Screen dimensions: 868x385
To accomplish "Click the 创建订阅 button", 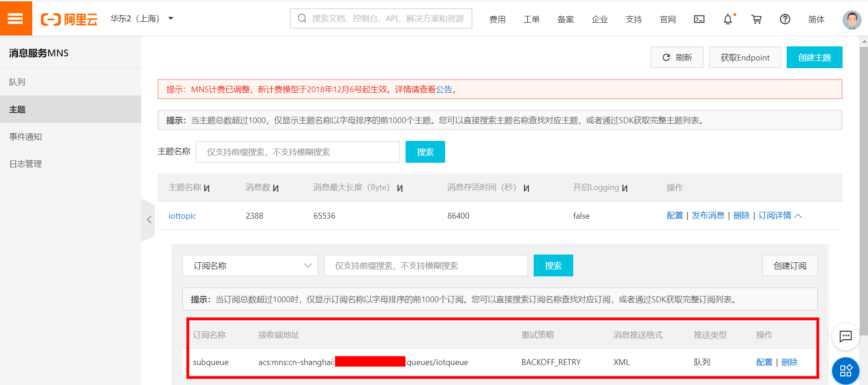I will [x=790, y=265].
